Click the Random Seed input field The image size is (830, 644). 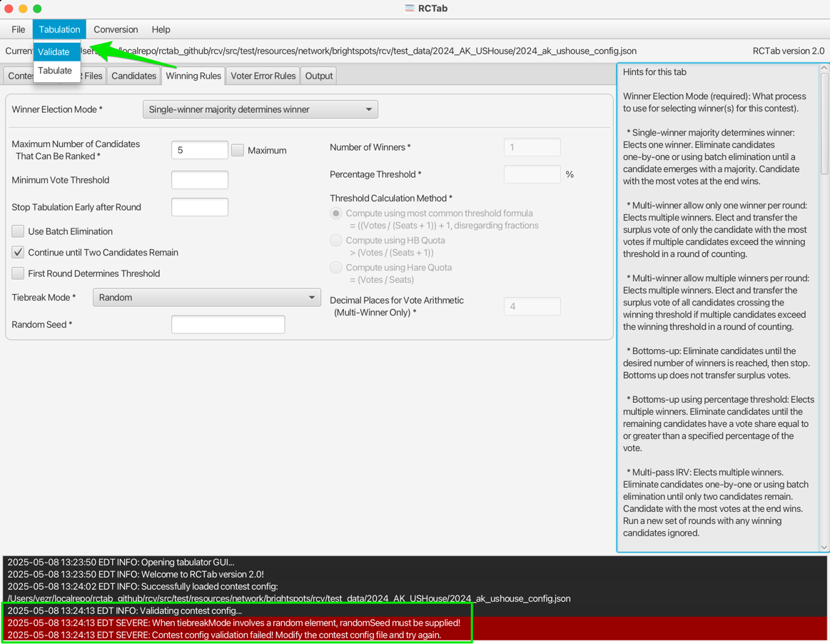(x=228, y=325)
